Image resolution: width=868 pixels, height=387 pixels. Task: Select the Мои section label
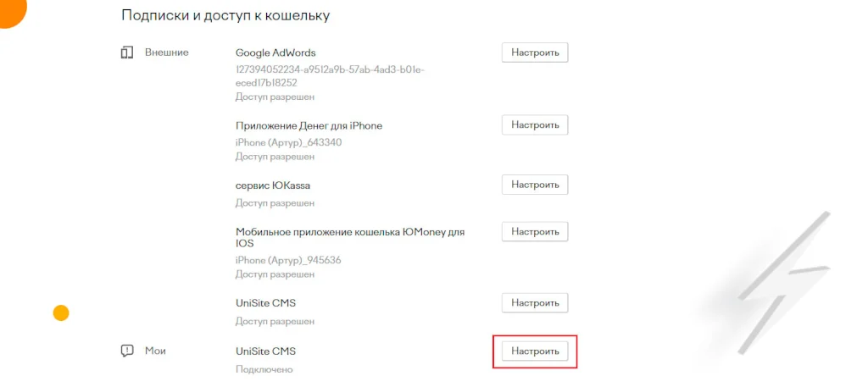(155, 351)
